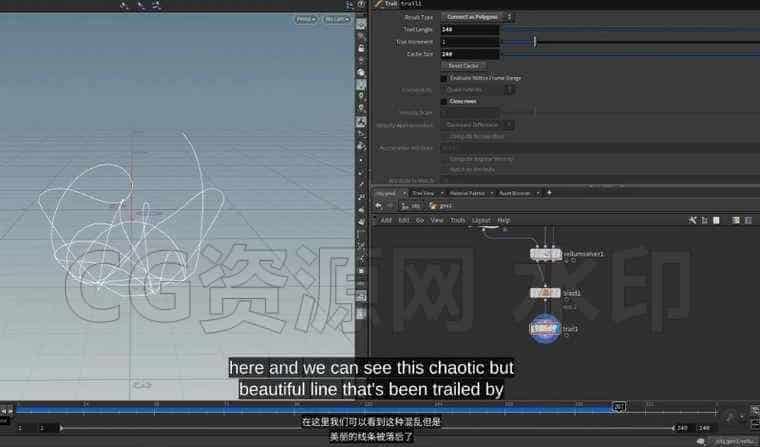Viewport: 760px width, 447px height.
Task: Click the tree list icon in network toolbar
Action: pos(704,220)
